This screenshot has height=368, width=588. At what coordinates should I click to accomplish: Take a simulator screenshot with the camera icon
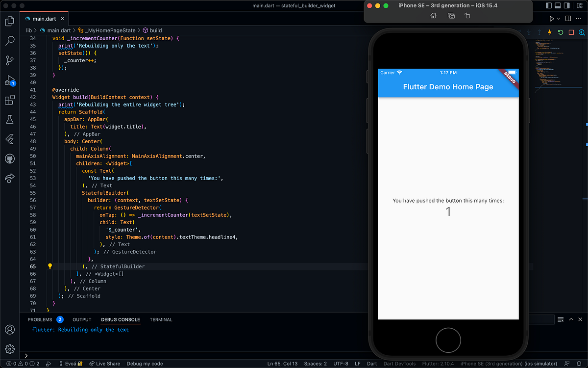tap(451, 16)
